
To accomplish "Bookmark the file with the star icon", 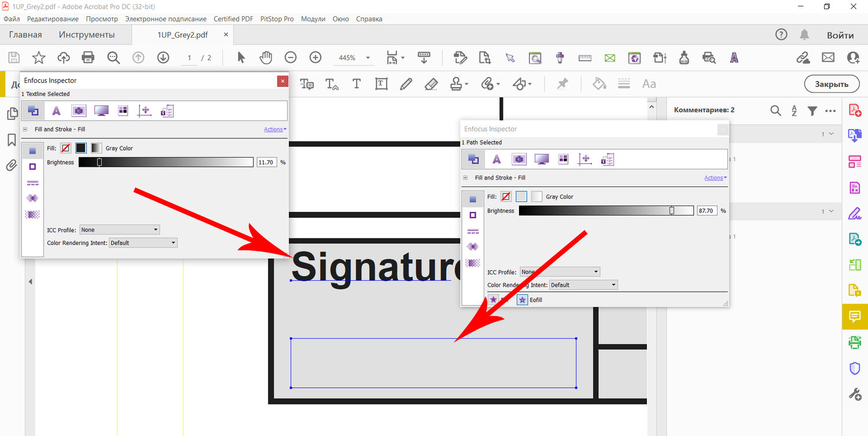I will (39, 57).
